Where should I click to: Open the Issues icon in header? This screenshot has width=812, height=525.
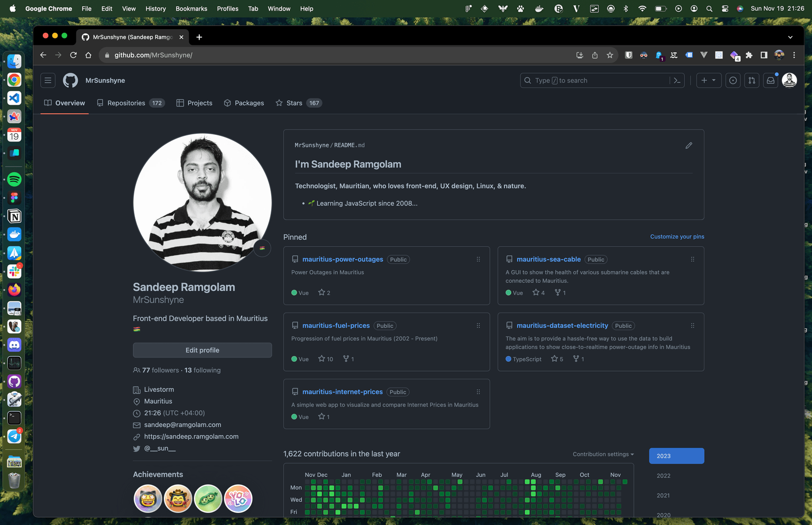click(x=733, y=80)
